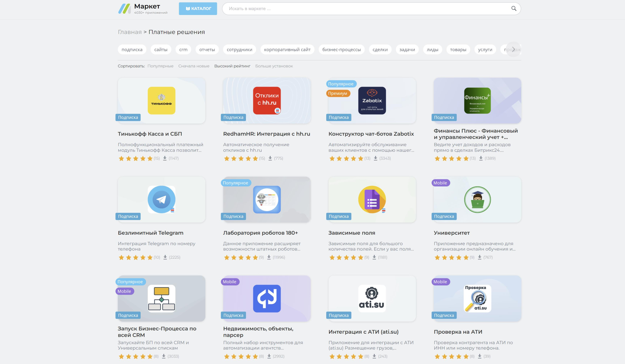Image resolution: width=625 pixels, height=364 pixels.
Task: Select the отчеты tag
Action: [x=207, y=50]
